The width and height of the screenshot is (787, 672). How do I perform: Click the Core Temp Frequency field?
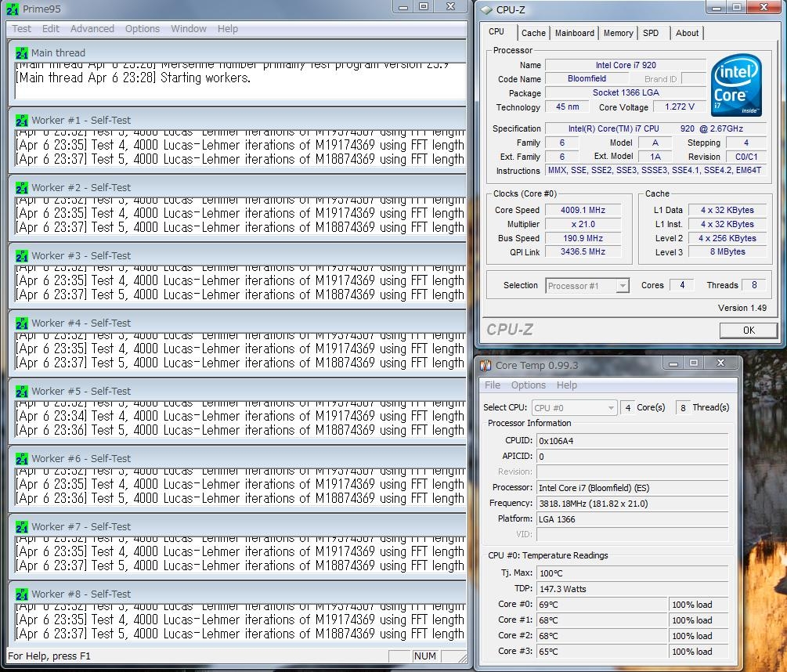pyautogui.click(x=632, y=504)
